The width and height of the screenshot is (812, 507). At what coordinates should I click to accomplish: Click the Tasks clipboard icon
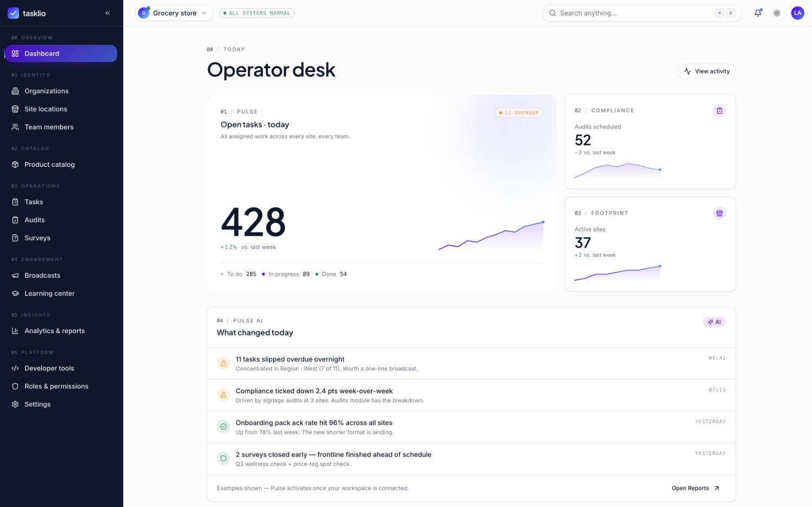point(15,201)
